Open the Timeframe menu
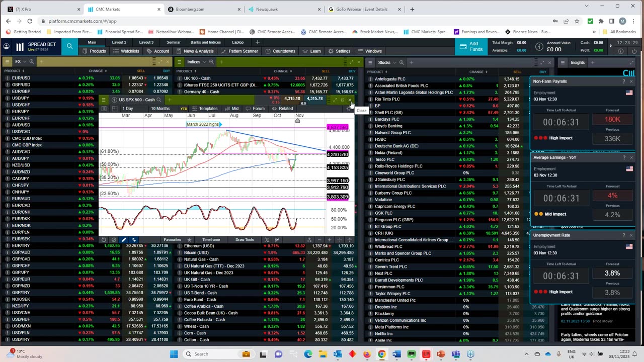This screenshot has width=644, height=362. click(x=211, y=240)
